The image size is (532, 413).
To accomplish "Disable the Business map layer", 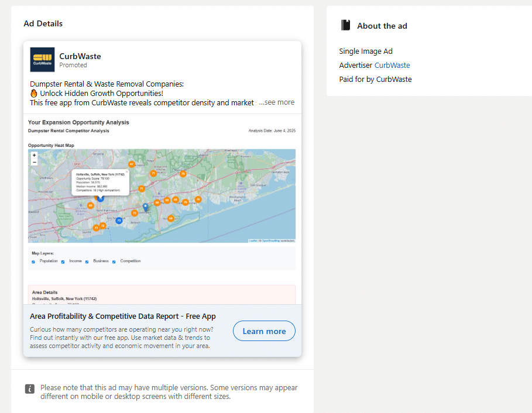I will (87, 261).
